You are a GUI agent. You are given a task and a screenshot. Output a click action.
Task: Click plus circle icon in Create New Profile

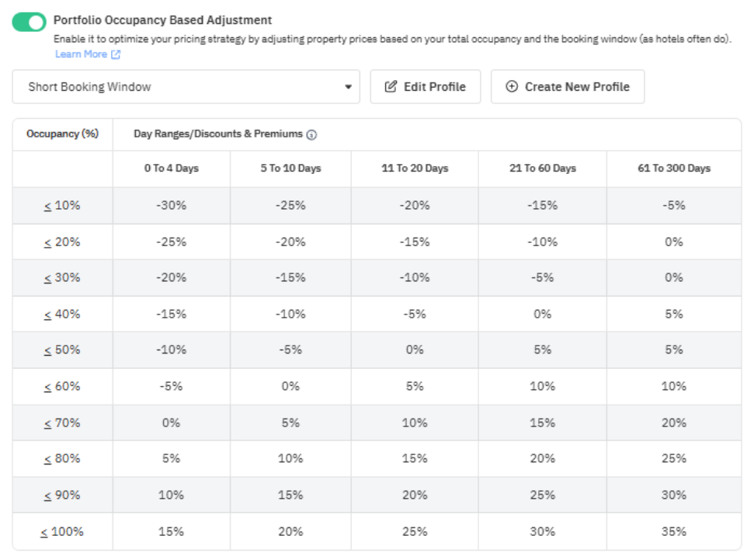pos(511,87)
